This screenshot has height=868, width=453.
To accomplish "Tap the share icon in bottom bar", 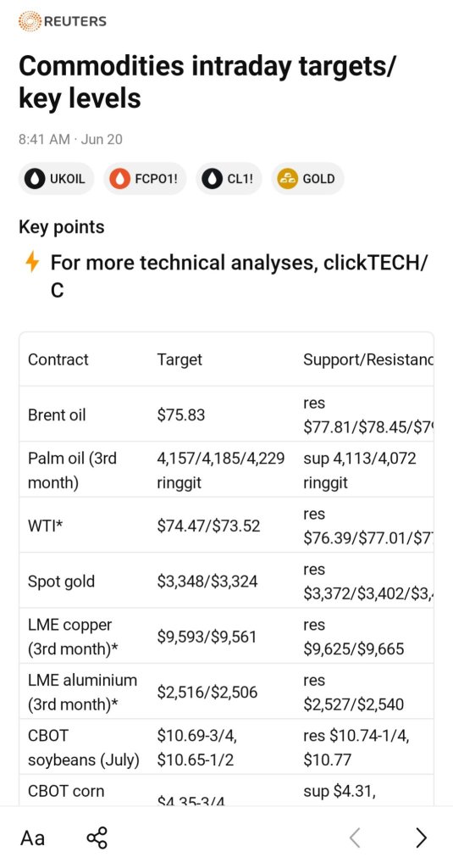I will point(97,837).
